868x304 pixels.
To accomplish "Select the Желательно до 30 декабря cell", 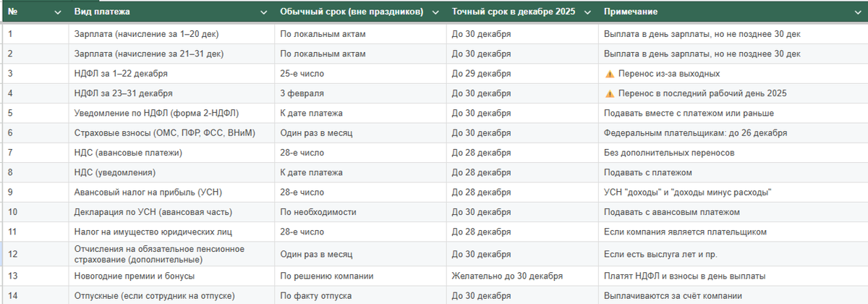I will click(x=523, y=276).
